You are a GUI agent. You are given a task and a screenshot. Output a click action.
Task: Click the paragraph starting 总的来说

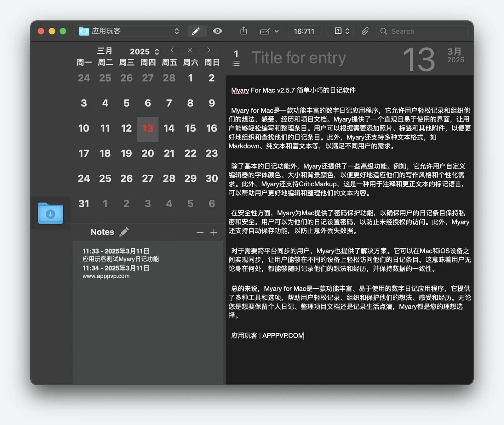tap(350, 302)
